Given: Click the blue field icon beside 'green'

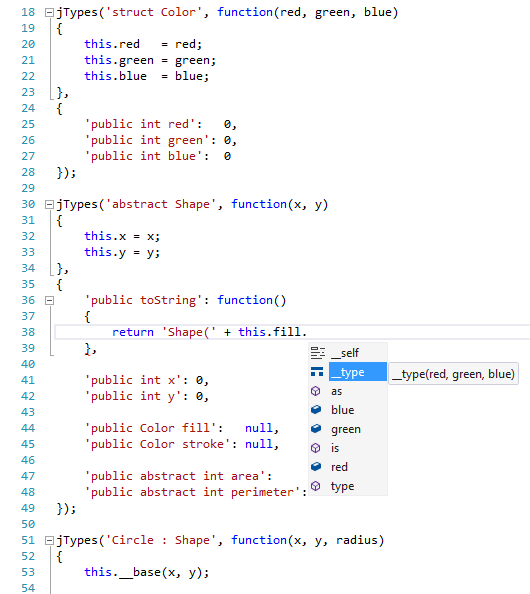Looking at the screenshot, I should 316,428.
